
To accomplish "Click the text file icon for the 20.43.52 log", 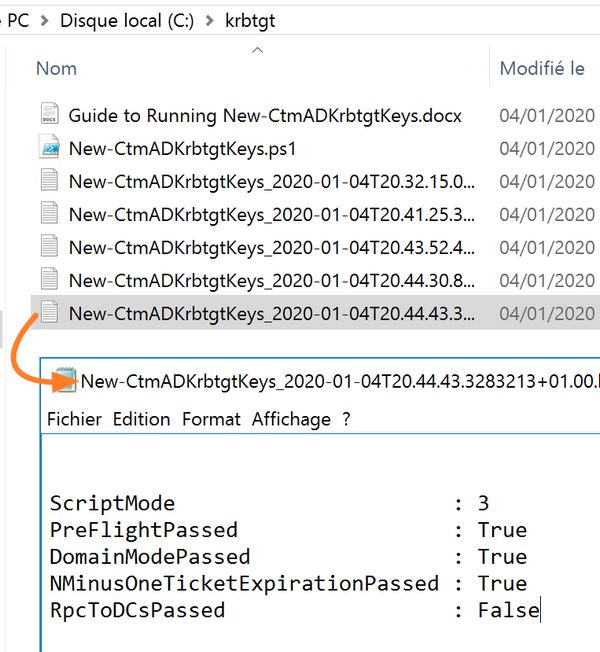I will [x=49, y=247].
